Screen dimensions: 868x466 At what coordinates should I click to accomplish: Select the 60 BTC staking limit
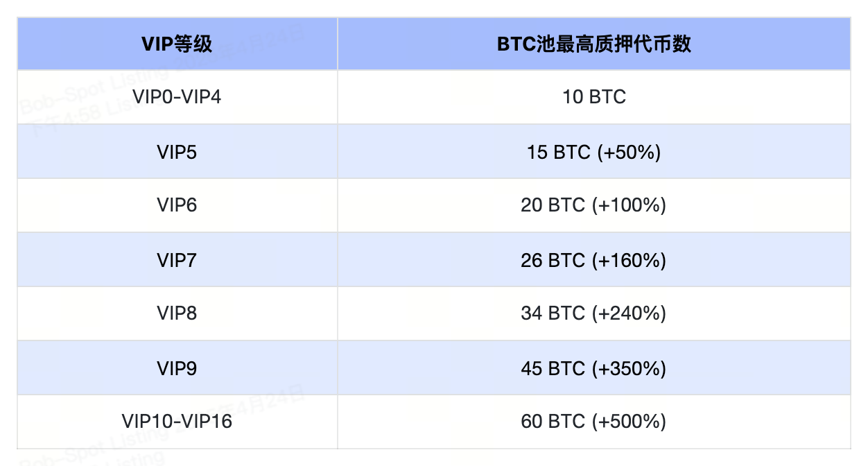pyautogui.click(x=553, y=421)
